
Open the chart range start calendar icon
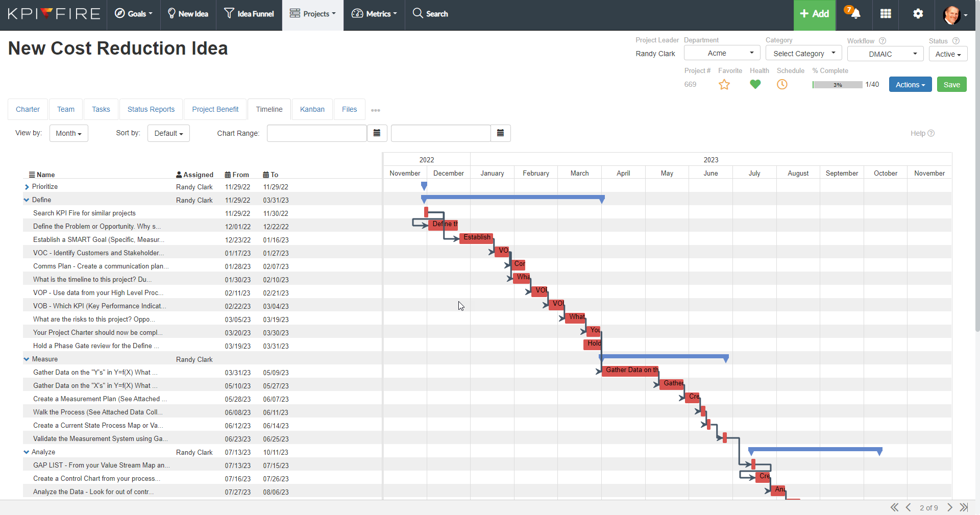point(377,133)
